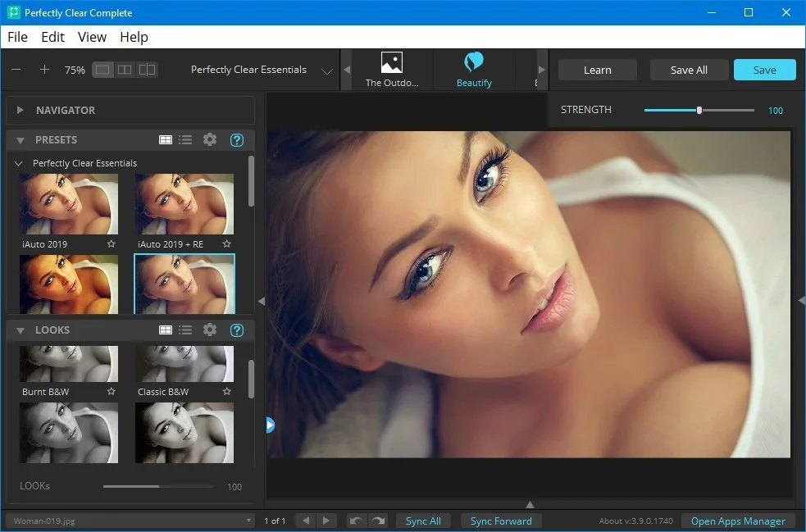Viewport: 806px width, 532px height.
Task: Click the undo arrow in bottom bar
Action: [x=356, y=521]
